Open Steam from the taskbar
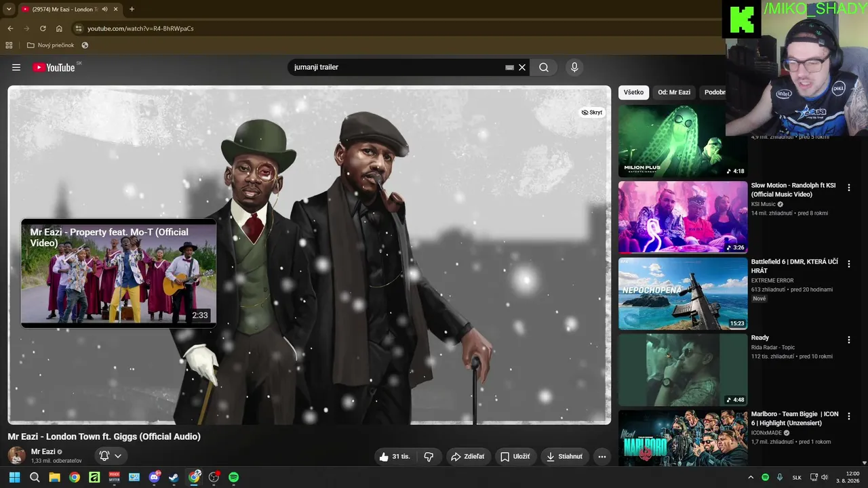 coord(174,477)
